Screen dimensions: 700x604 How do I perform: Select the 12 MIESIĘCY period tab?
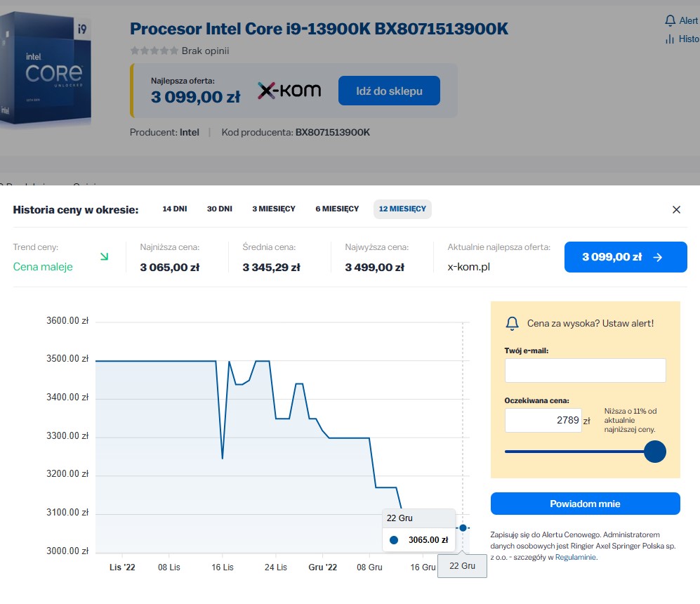[x=402, y=209]
